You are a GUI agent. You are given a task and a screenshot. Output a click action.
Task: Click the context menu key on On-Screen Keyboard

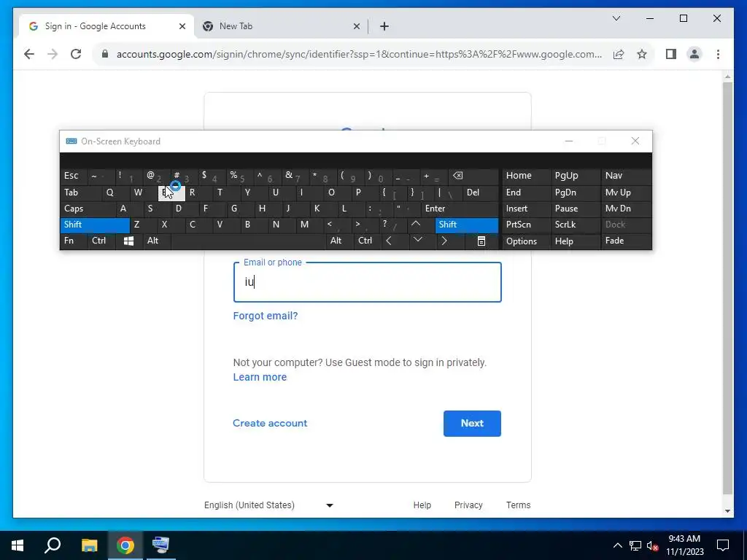[481, 241]
